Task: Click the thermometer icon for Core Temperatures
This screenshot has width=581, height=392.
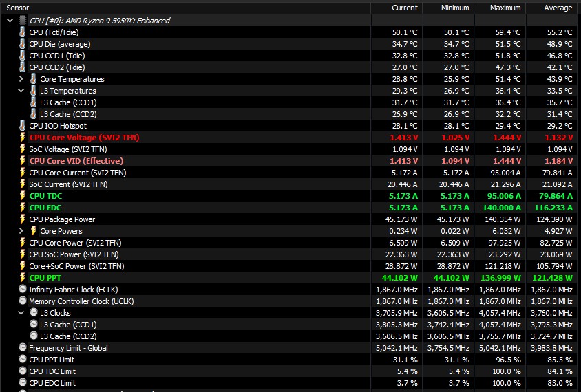Action: pyautogui.click(x=33, y=79)
